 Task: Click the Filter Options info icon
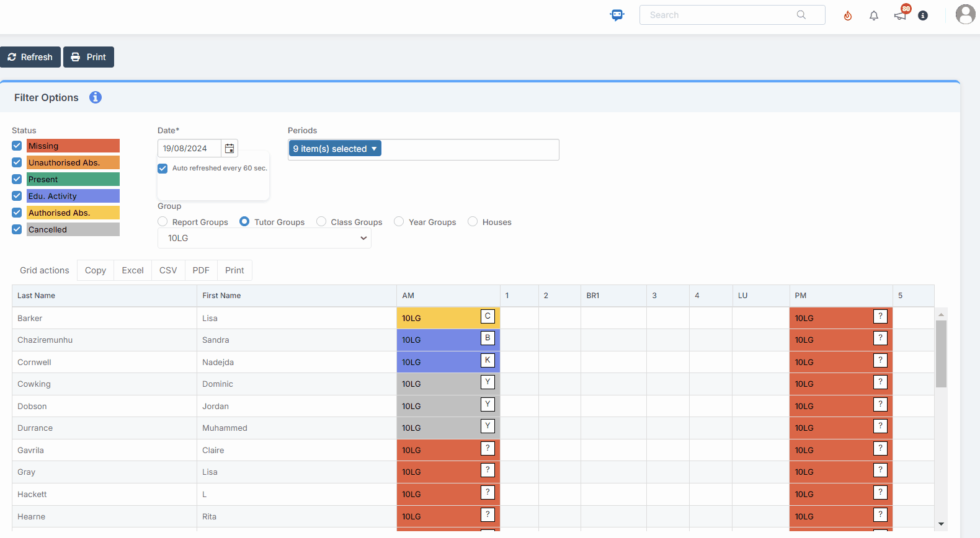pos(95,97)
